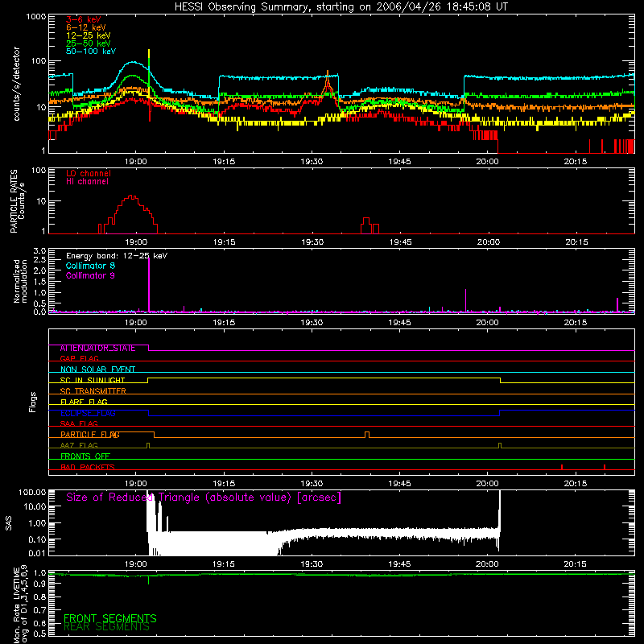644x644 pixels.
Task: Click 19:45 time label under modulation plot
Action: click(399, 323)
